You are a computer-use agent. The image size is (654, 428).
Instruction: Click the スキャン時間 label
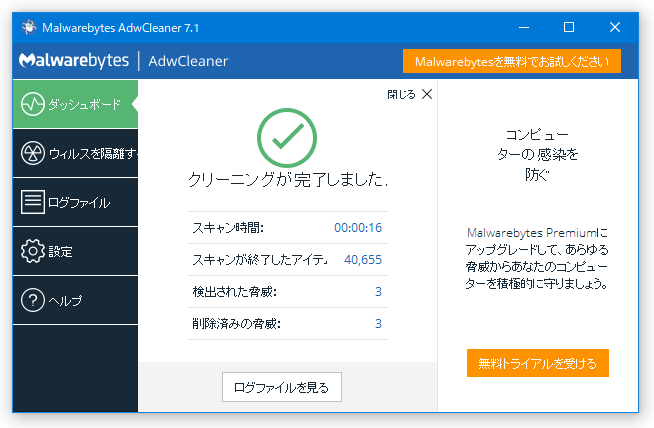point(228,227)
